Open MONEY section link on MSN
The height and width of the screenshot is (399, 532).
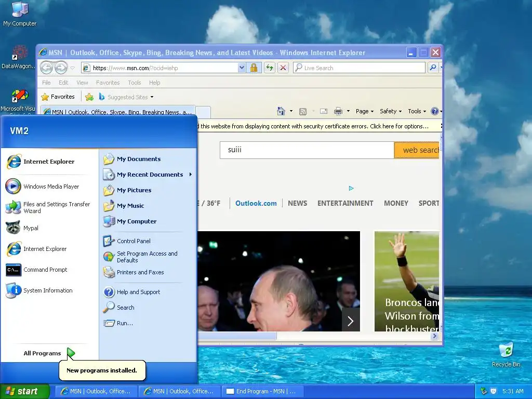click(x=396, y=203)
